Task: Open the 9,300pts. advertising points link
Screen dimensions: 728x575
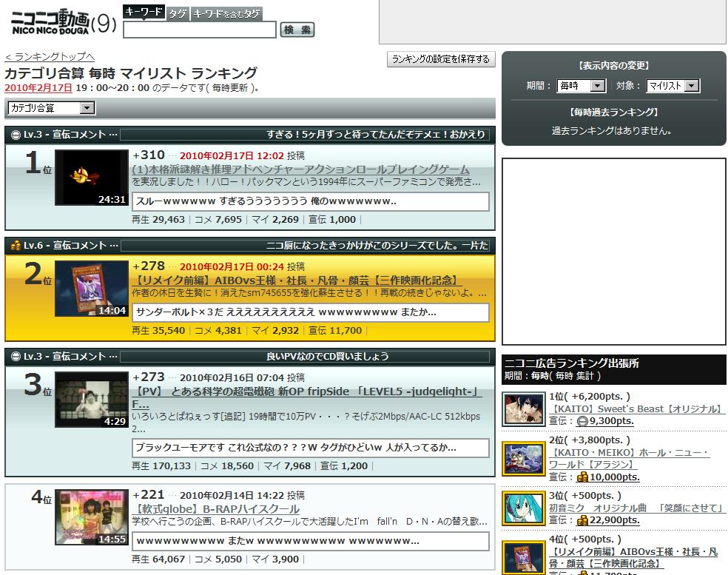Action: [611, 421]
